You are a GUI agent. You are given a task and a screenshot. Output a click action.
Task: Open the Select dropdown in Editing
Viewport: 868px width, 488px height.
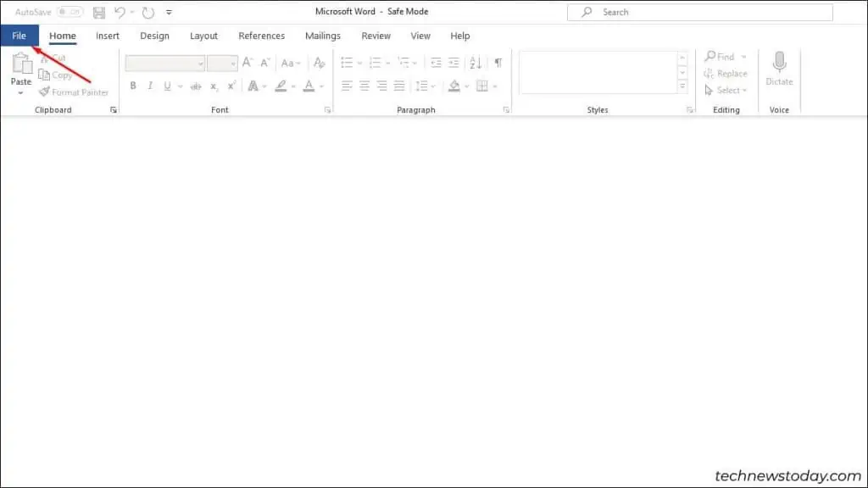coord(726,90)
